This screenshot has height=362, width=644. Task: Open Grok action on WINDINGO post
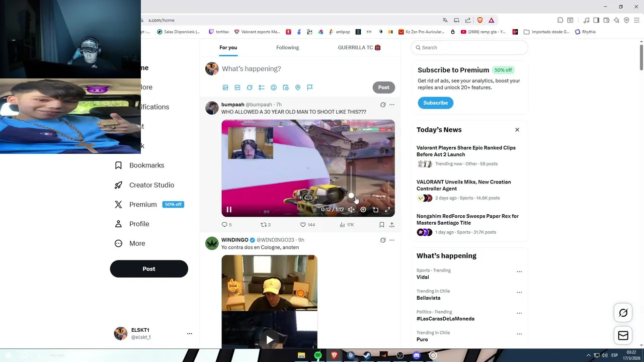[x=383, y=240]
